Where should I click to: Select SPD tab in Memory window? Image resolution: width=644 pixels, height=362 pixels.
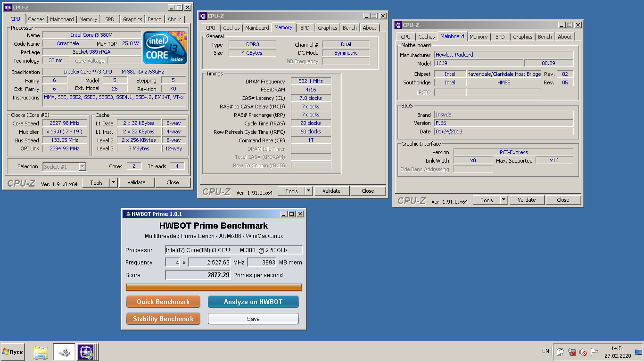click(x=305, y=28)
